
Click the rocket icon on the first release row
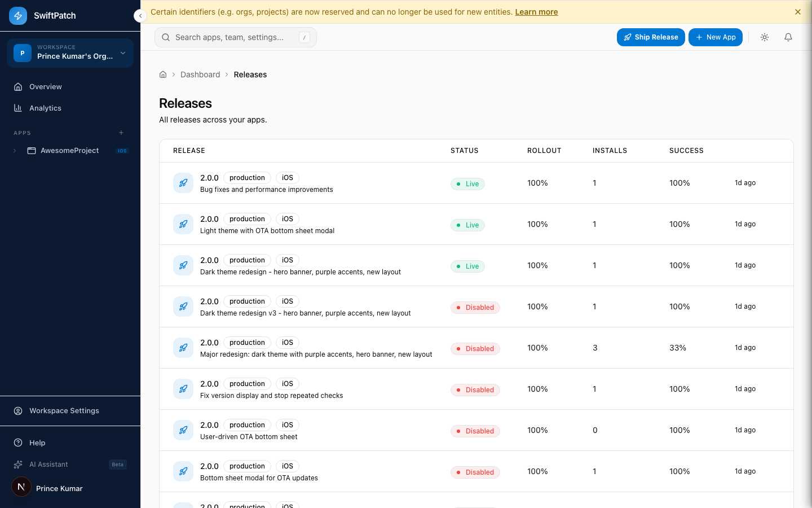coord(183,183)
